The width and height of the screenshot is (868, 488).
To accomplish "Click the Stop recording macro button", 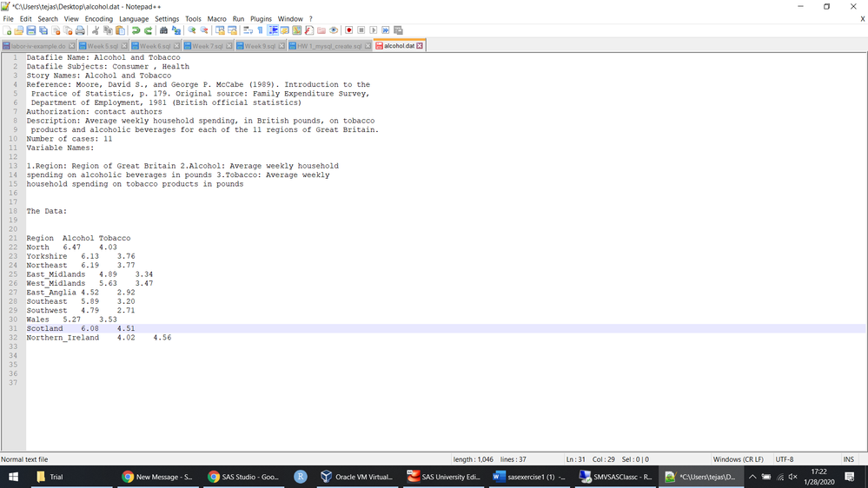I will [361, 30].
